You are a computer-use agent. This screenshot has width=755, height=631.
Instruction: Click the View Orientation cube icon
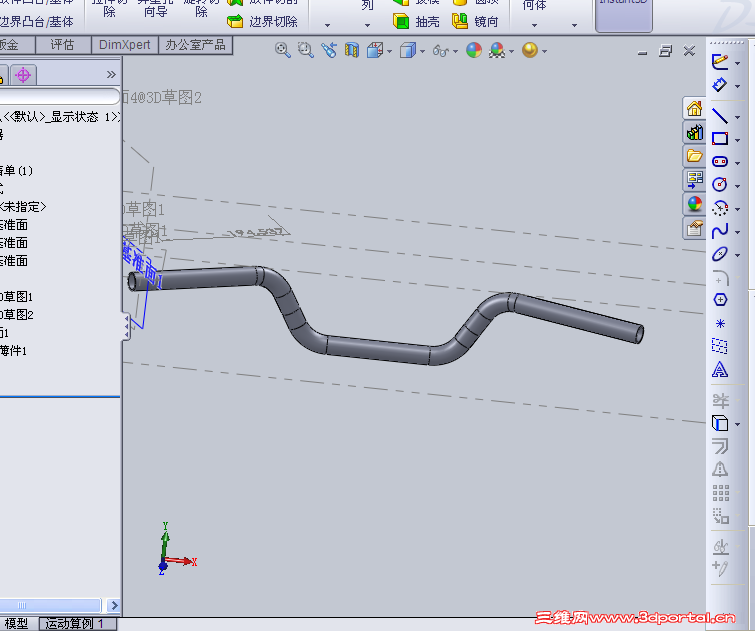[375, 50]
